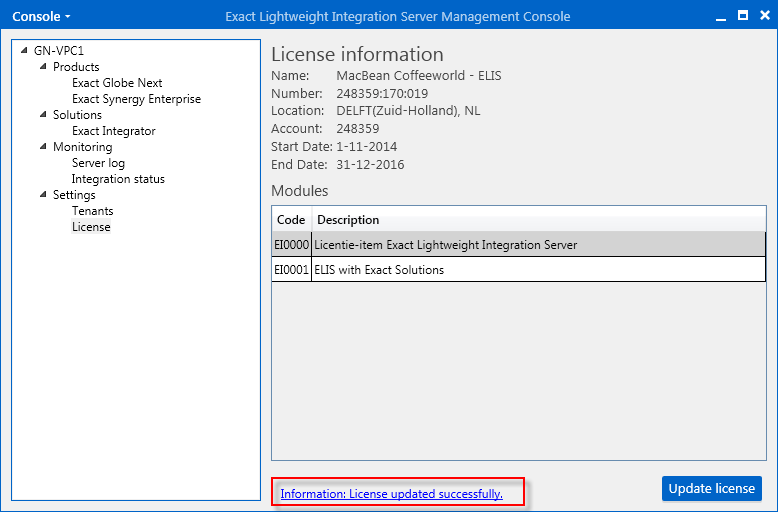Viewport: 778px width, 512px height.
Task: Select GN-VPC1 server in tree
Action: 59,51
